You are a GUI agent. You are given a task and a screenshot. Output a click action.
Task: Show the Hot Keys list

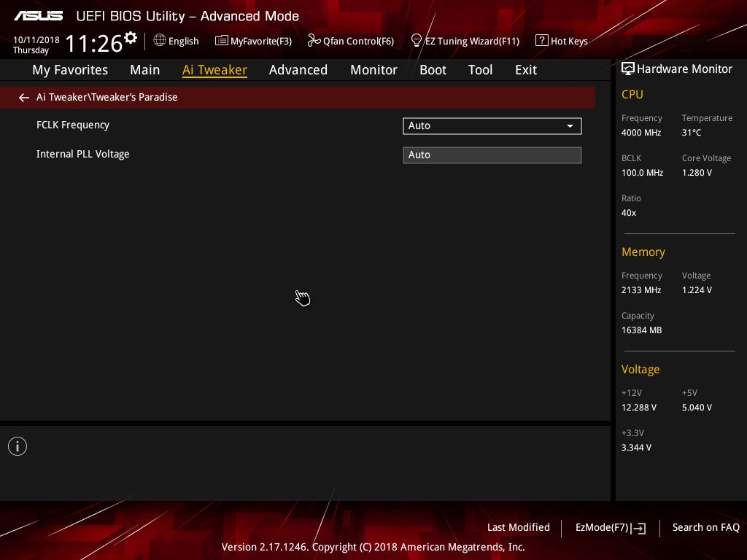[562, 41]
